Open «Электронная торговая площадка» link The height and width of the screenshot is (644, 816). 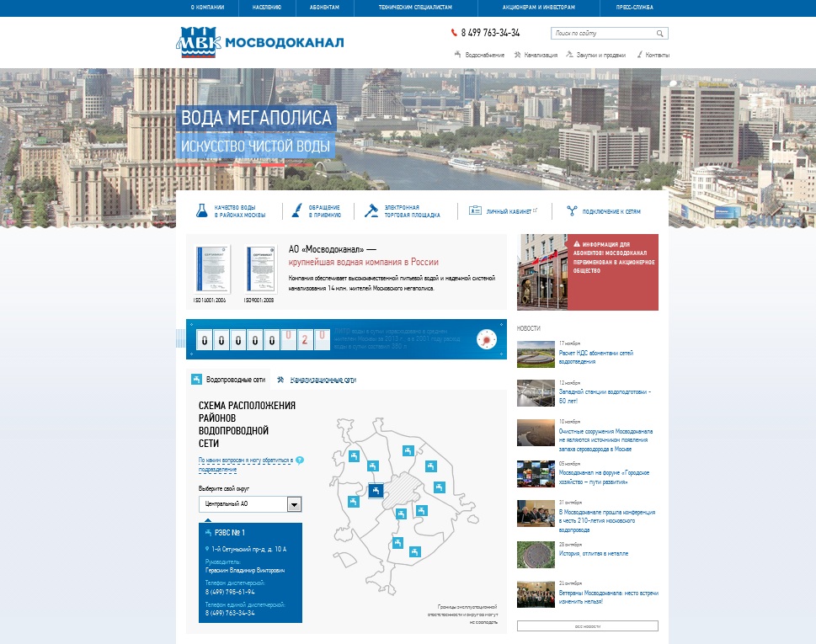[412, 210]
